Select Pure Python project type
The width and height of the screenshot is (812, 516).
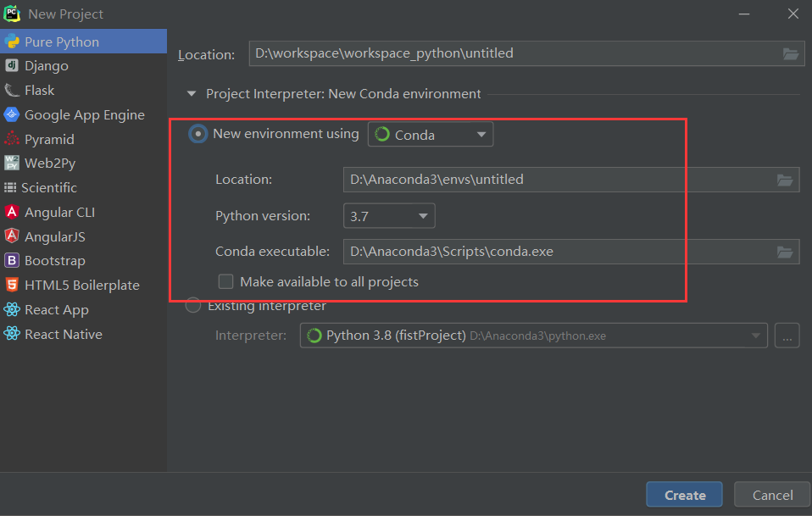pos(83,42)
